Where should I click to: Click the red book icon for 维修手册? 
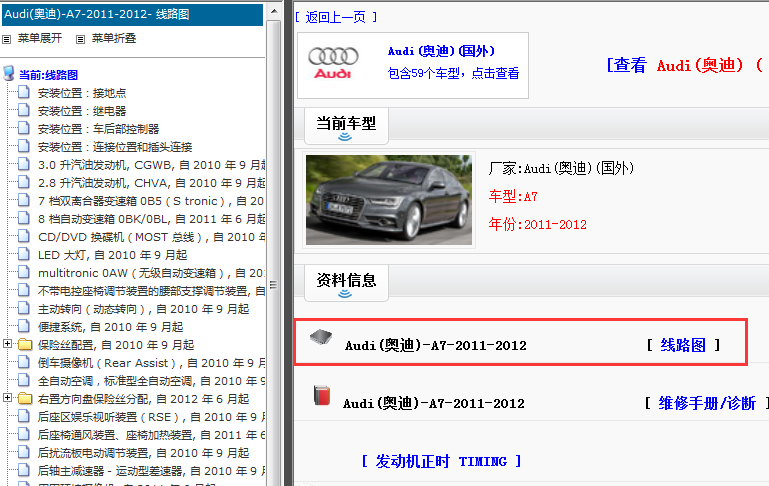point(321,395)
